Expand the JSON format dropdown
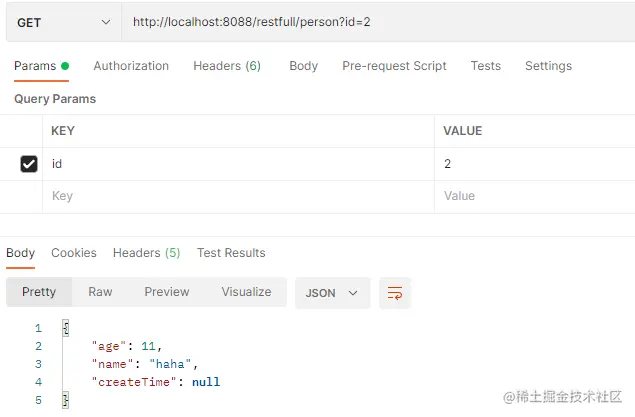The height and width of the screenshot is (417, 635). [332, 293]
